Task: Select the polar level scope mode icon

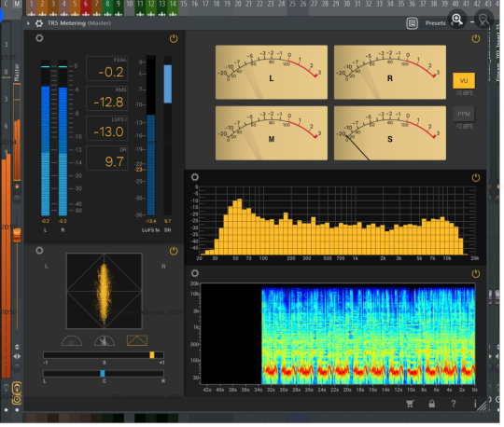Action: pos(105,340)
